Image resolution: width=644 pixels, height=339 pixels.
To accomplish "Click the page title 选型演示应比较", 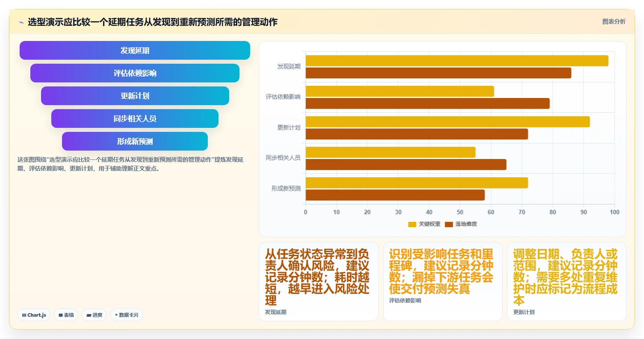I will pos(153,22).
